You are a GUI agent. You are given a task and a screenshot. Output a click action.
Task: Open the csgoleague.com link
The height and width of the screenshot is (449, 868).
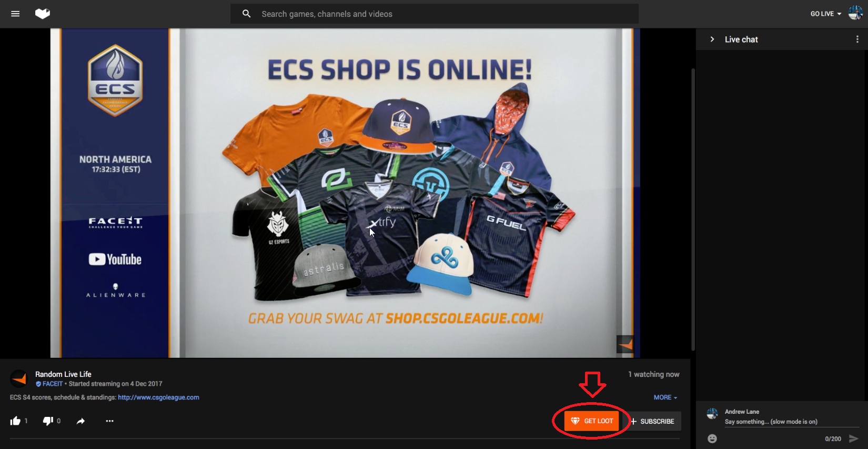click(158, 397)
